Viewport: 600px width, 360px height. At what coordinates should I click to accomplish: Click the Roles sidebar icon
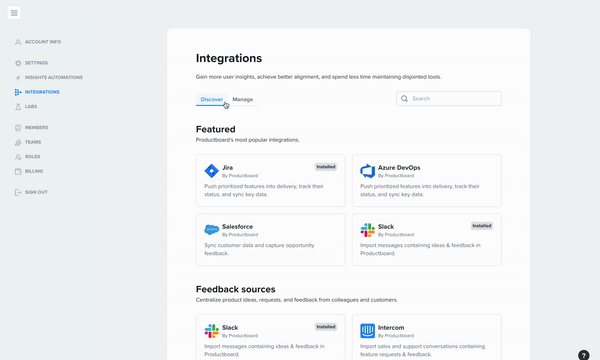click(18, 157)
